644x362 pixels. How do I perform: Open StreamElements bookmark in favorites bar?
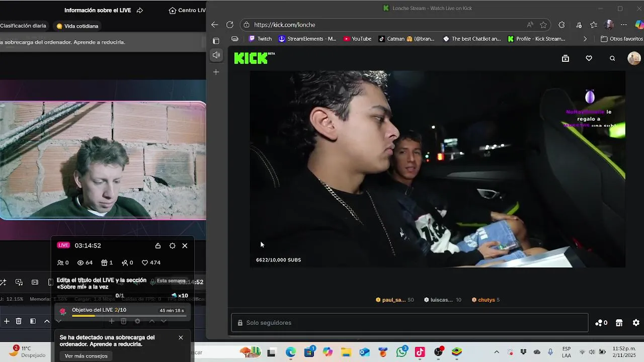coord(307,39)
